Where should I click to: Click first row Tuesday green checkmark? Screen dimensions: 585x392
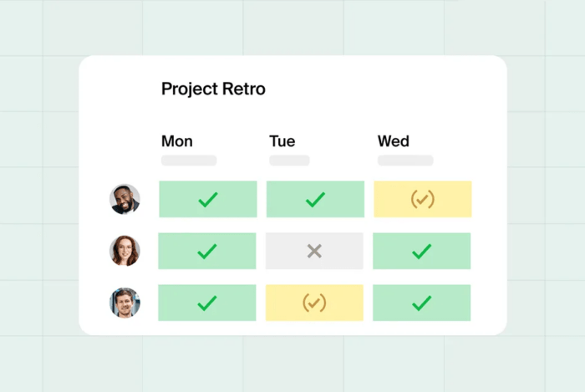pos(315,200)
